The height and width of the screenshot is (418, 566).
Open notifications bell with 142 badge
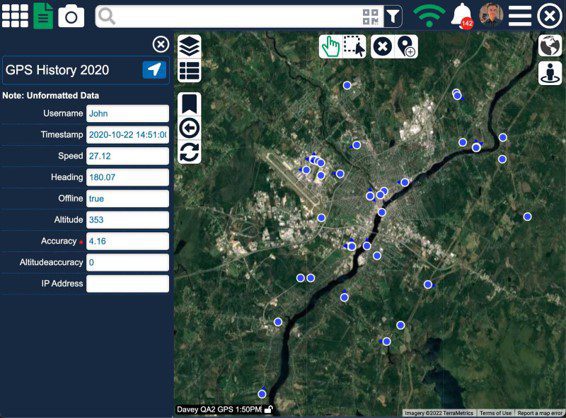pyautogui.click(x=462, y=16)
